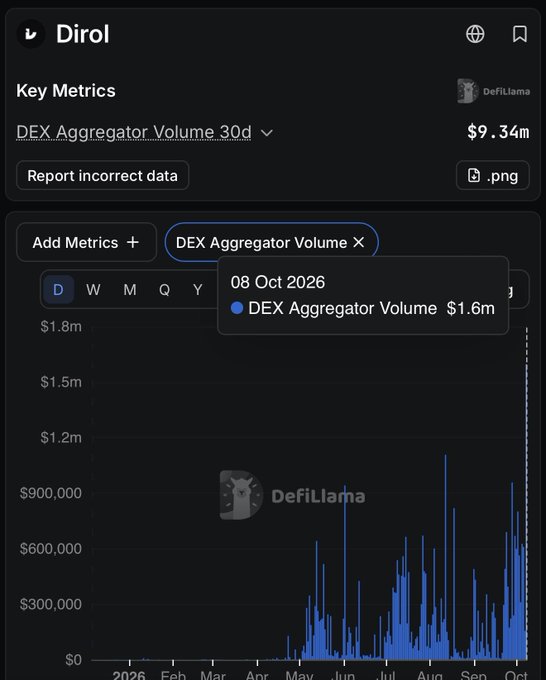Select the daily D interval
Viewport: 546px width, 680px height.
pyautogui.click(x=58, y=289)
